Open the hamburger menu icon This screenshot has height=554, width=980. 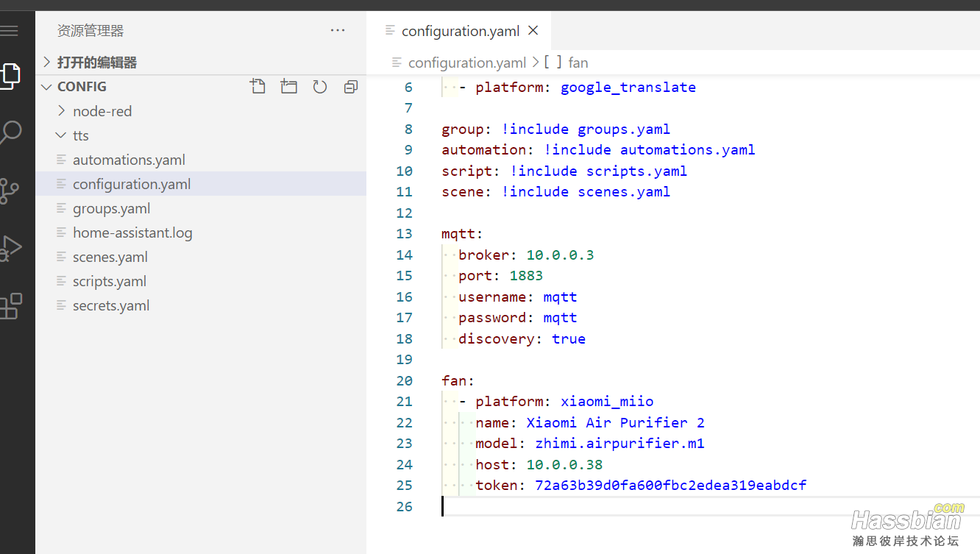tap(9, 31)
